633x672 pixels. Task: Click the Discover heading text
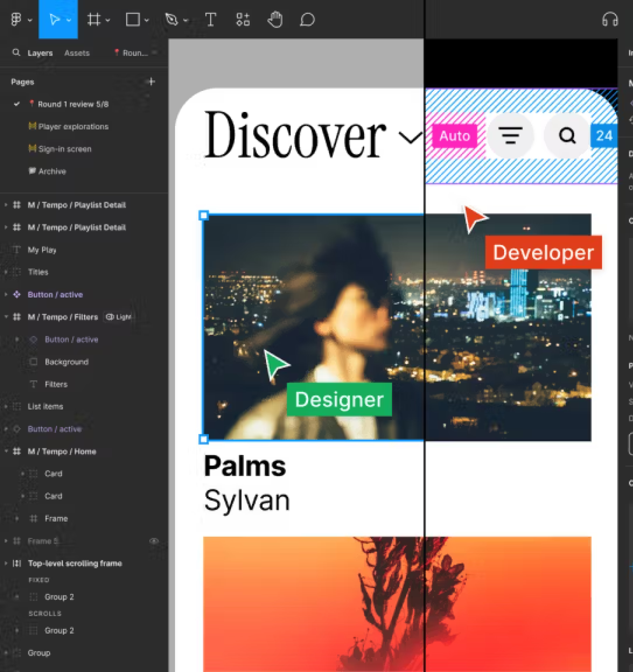[x=295, y=135]
